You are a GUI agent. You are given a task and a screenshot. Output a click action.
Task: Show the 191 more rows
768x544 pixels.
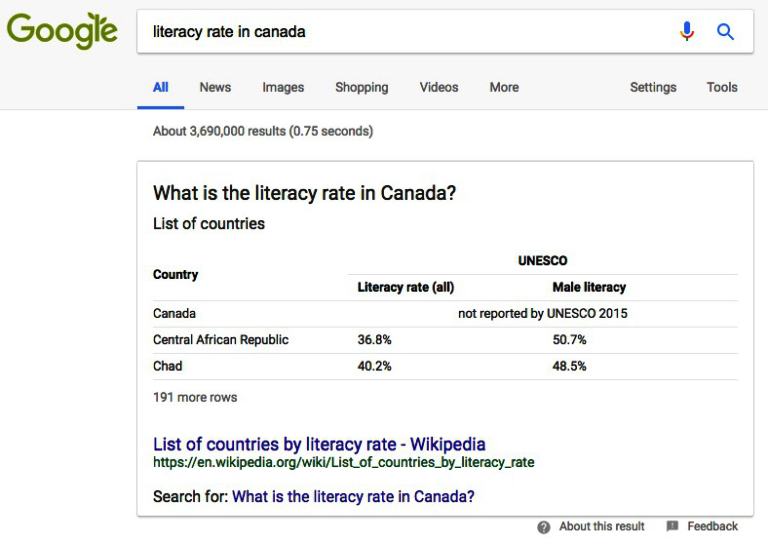[195, 397]
